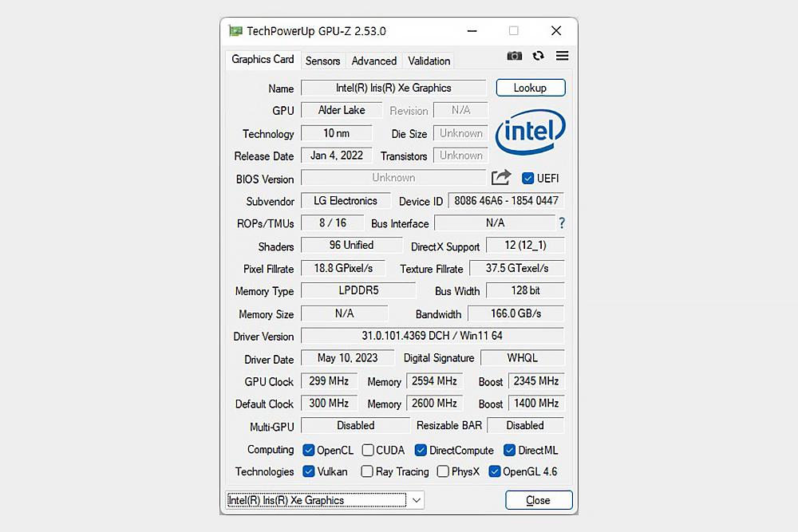798x532 pixels.
Task: Take a screenshot with the camera icon
Action: tap(514, 56)
